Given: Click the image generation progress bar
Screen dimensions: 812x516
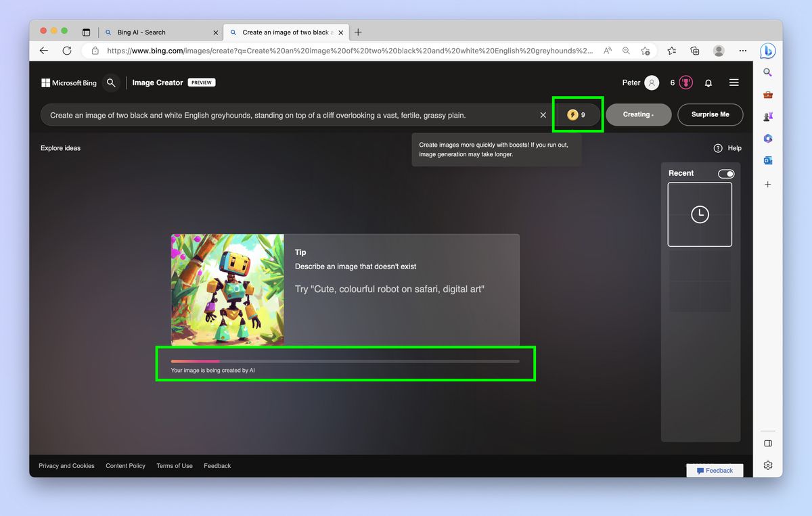Looking at the screenshot, I should [x=346, y=361].
